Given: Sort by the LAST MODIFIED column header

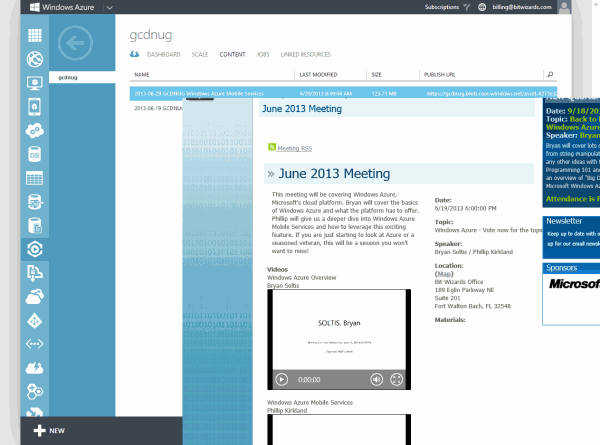Looking at the screenshot, I should point(318,75).
